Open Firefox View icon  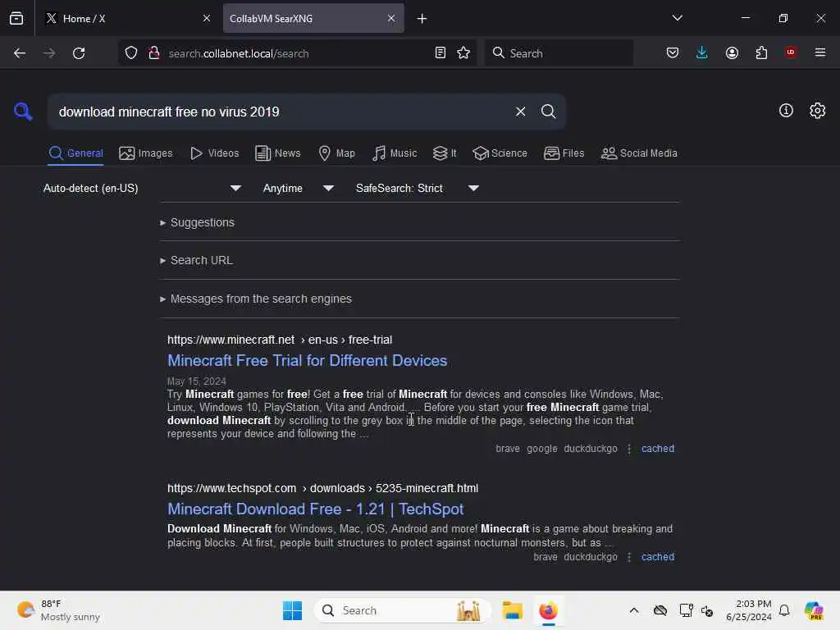[16, 18]
